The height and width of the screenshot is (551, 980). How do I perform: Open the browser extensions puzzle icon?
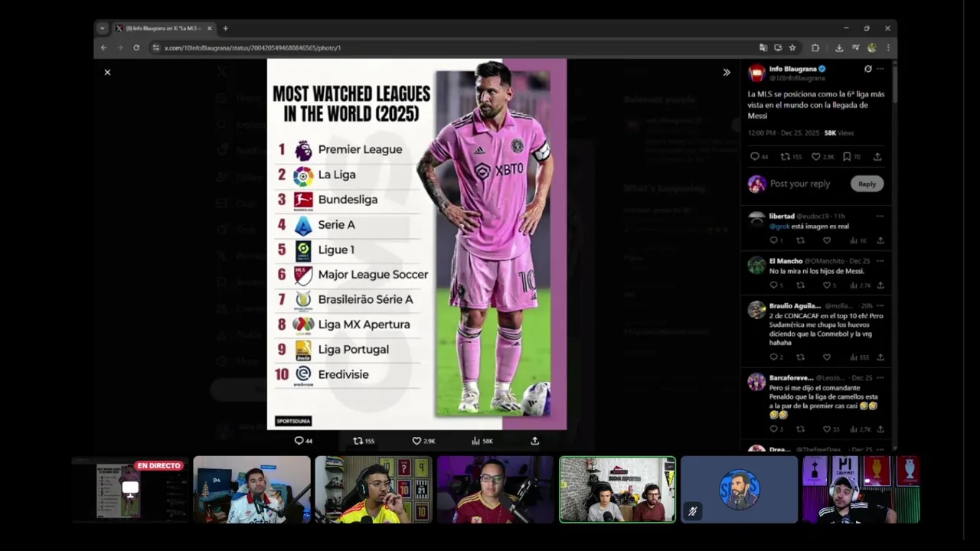[815, 47]
